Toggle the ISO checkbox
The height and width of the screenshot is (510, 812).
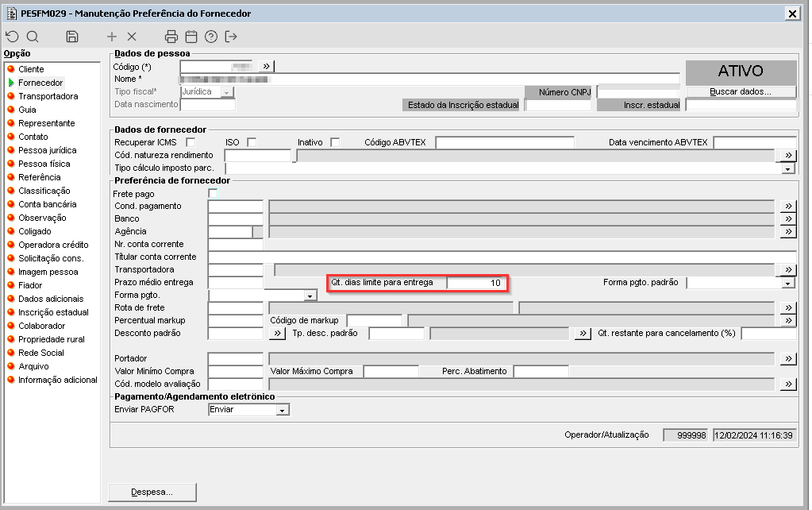(252, 142)
